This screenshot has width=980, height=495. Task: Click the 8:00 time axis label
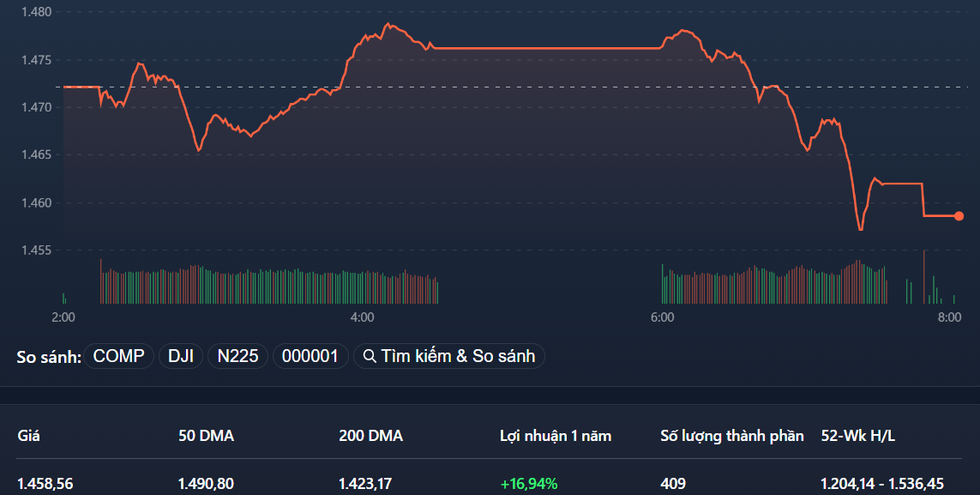(948, 317)
